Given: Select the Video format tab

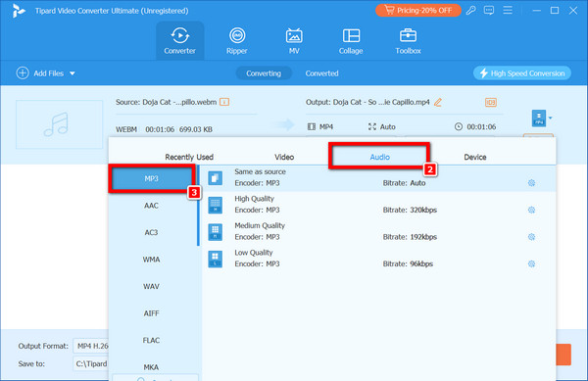Looking at the screenshot, I should click(x=284, y=157).
